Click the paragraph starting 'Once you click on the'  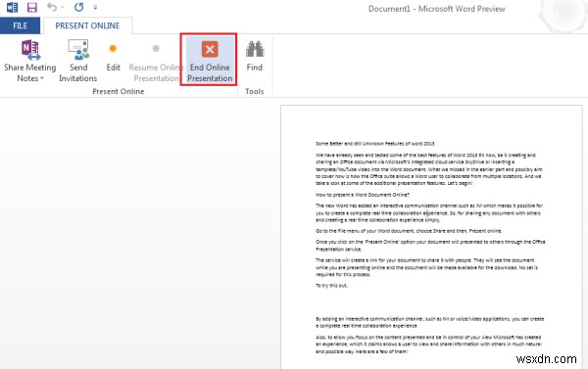coord(430,245)
